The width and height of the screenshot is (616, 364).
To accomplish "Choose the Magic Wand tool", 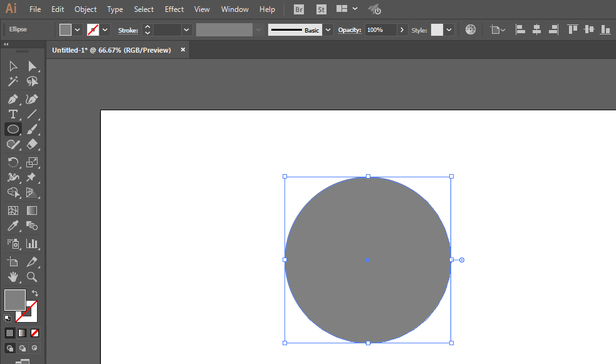I will (13, 81).
